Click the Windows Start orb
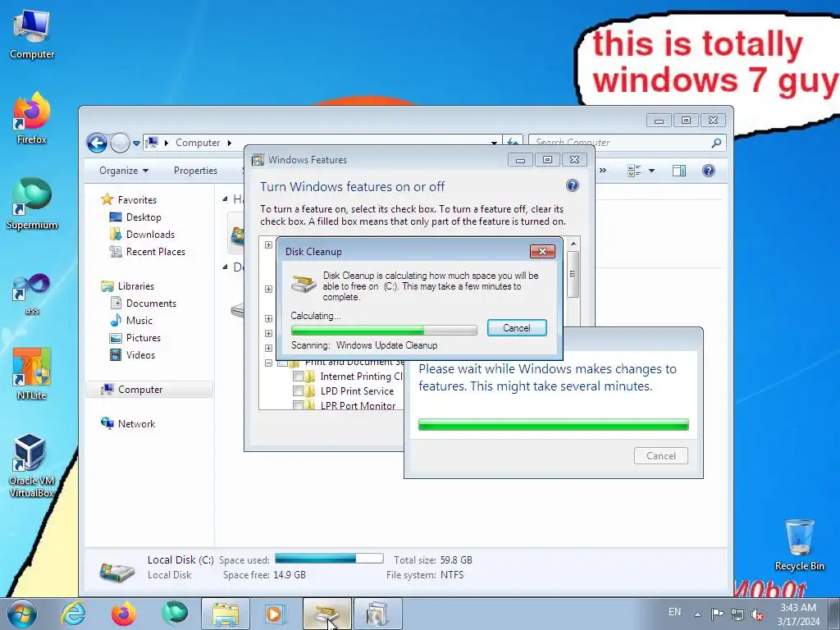 pyautogui.click(x=22, y=614)
